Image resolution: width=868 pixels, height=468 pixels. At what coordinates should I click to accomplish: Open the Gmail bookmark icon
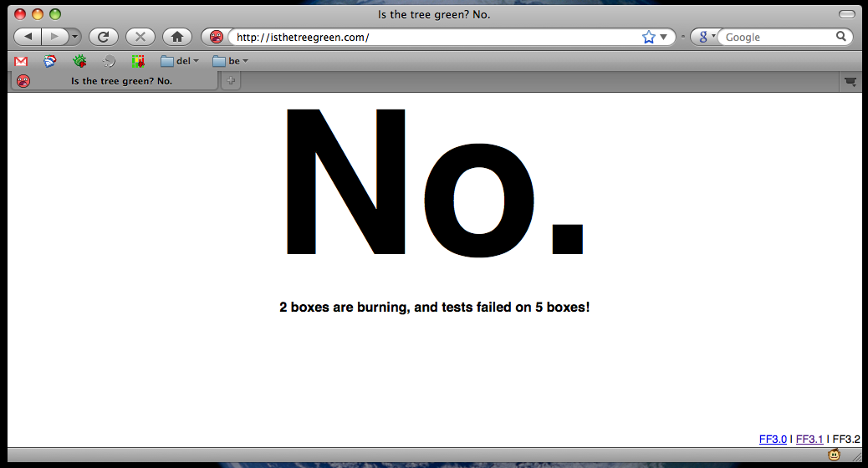(22, 61)
